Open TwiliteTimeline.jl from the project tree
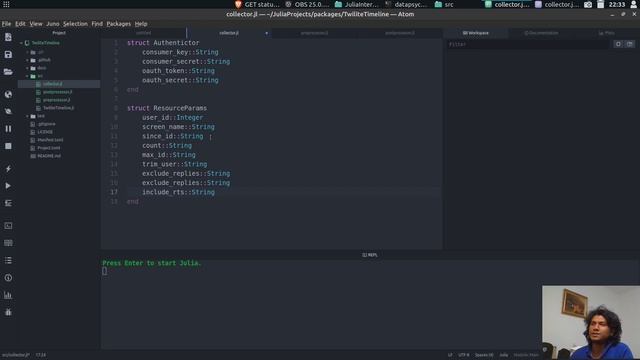The width and height of the screenshot is (640, 360). pyautogui.click(x=58, y=108)
